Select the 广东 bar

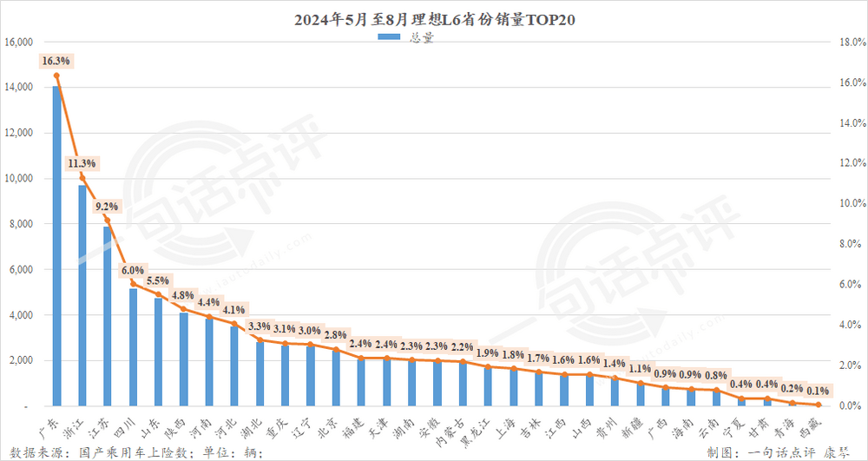(56, 247)
